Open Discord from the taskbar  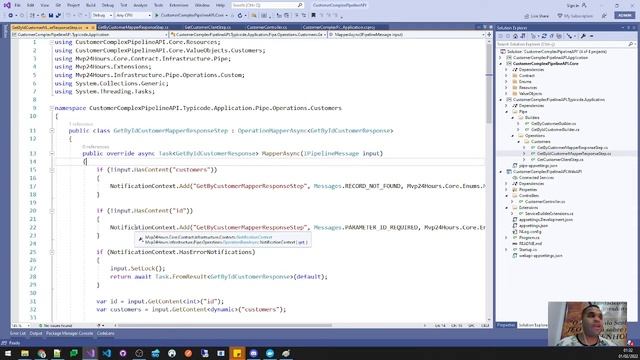pyautogui.click(x=253, y=353)
